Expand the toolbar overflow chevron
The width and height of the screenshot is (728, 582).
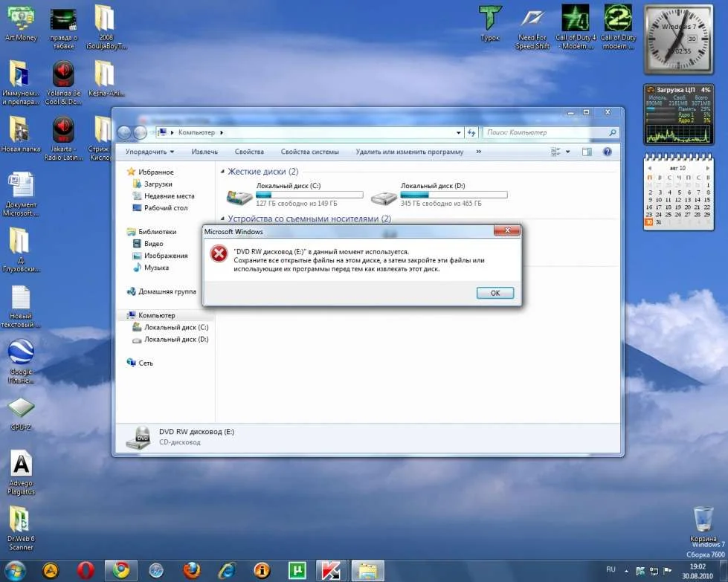click(478, 152)
